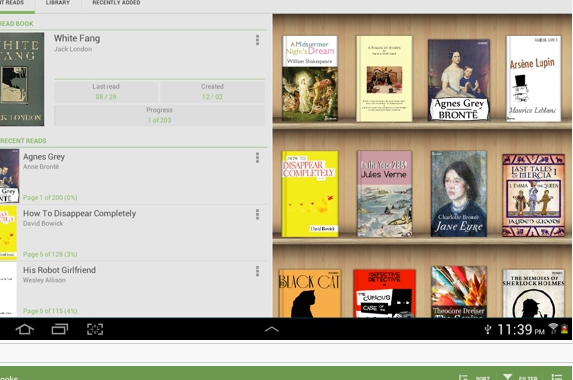Open Arsène Lupin book on shelf

click(534, 79)
